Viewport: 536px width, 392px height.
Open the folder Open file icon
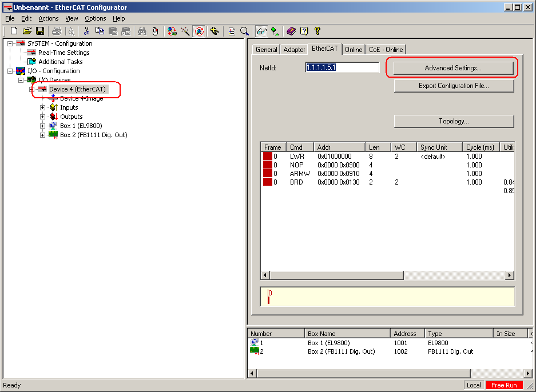(27, 31)
